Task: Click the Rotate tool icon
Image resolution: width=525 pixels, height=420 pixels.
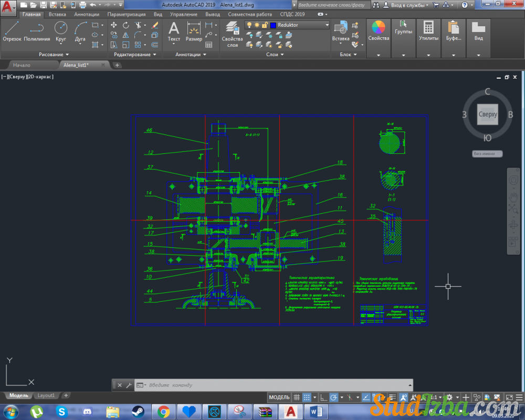Action: (x=126, y=25)
